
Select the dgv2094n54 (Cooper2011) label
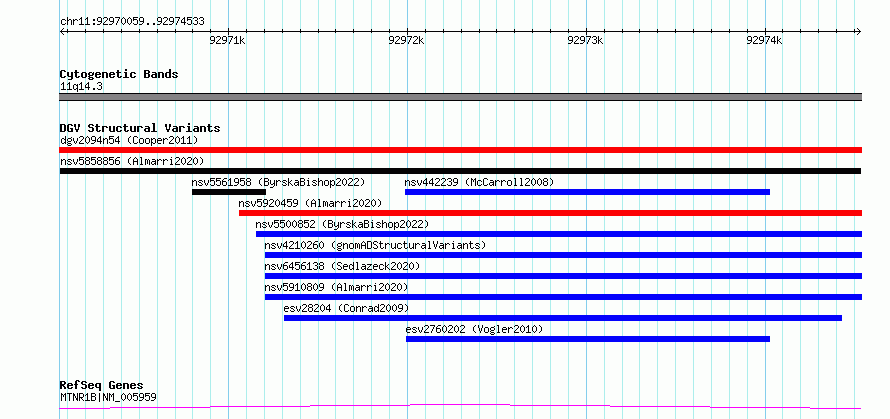click(129, 140)
